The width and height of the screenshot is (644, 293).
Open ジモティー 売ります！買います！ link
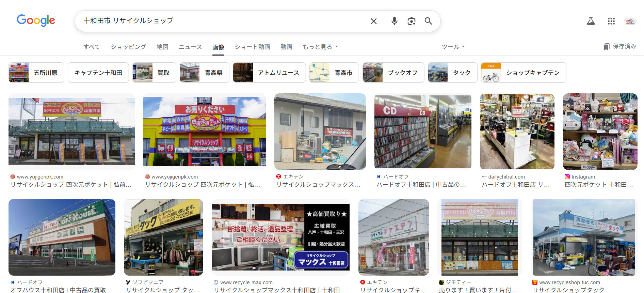coord(478,290)
